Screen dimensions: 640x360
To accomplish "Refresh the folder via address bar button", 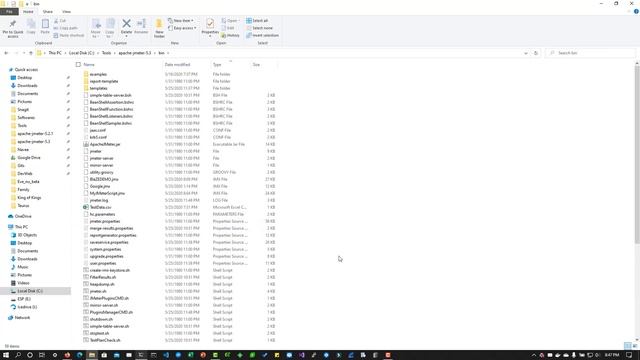I will (x=536, y=53).
